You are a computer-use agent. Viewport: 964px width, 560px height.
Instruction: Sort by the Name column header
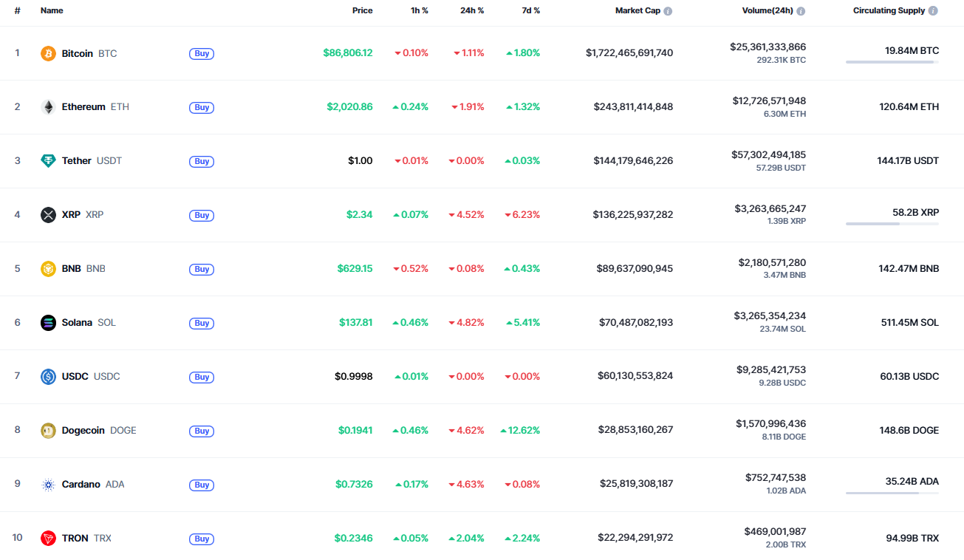(52, 11)
